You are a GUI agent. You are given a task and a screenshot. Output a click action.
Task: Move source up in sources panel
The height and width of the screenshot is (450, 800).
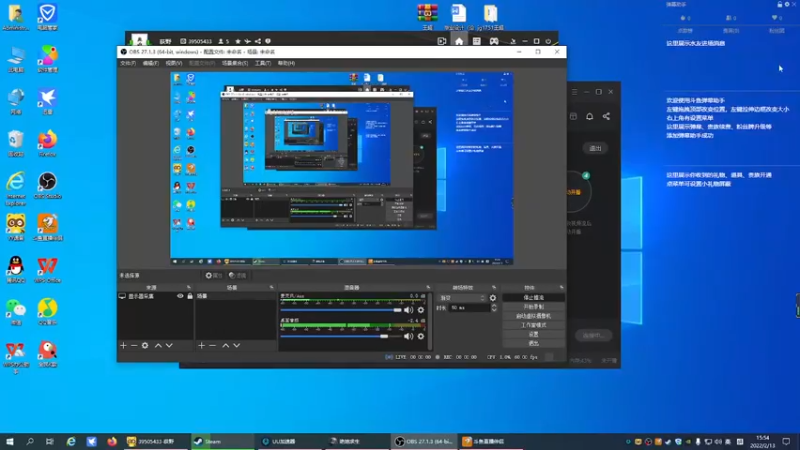pyautogui.click(x=158, y=345)
